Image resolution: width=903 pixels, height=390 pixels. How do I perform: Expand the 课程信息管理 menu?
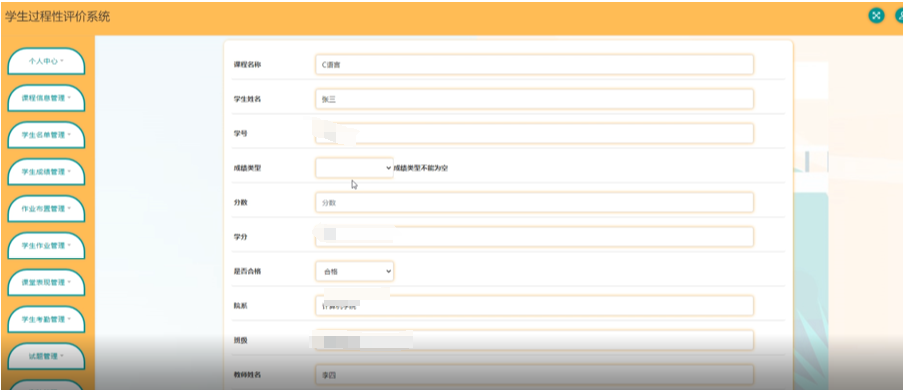point(46,98)
